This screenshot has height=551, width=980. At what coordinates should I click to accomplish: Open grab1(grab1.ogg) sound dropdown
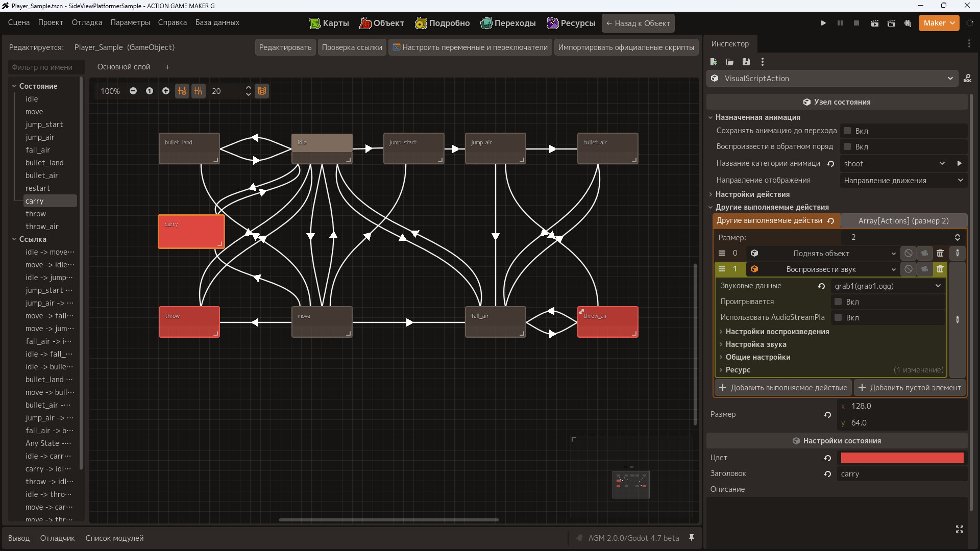coord(887,286)
